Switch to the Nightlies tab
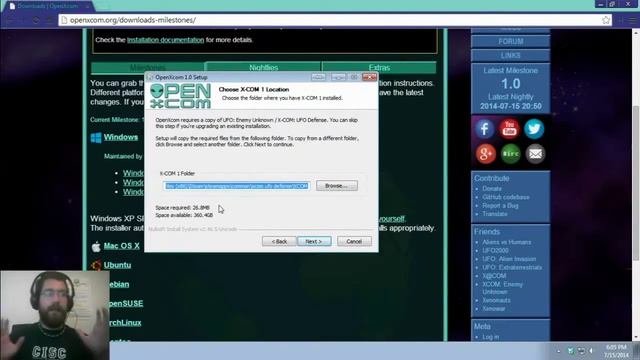The image size is (640, 360). 263,67
